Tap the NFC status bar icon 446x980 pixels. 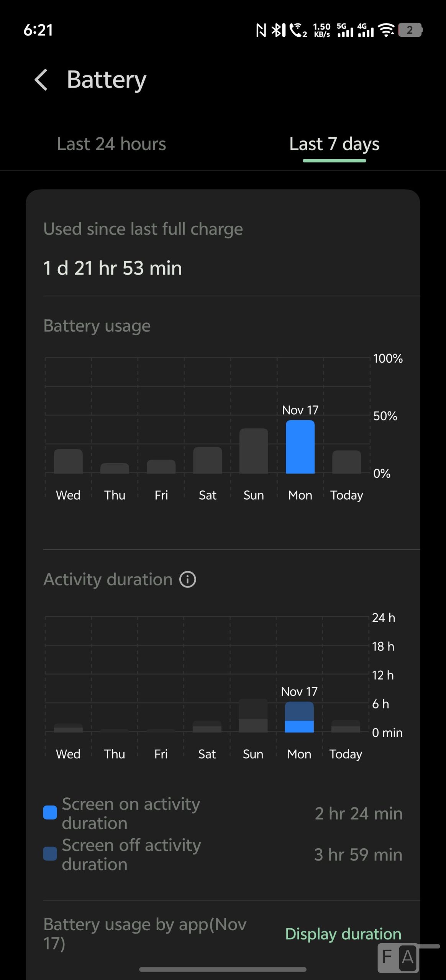point(261,30)
